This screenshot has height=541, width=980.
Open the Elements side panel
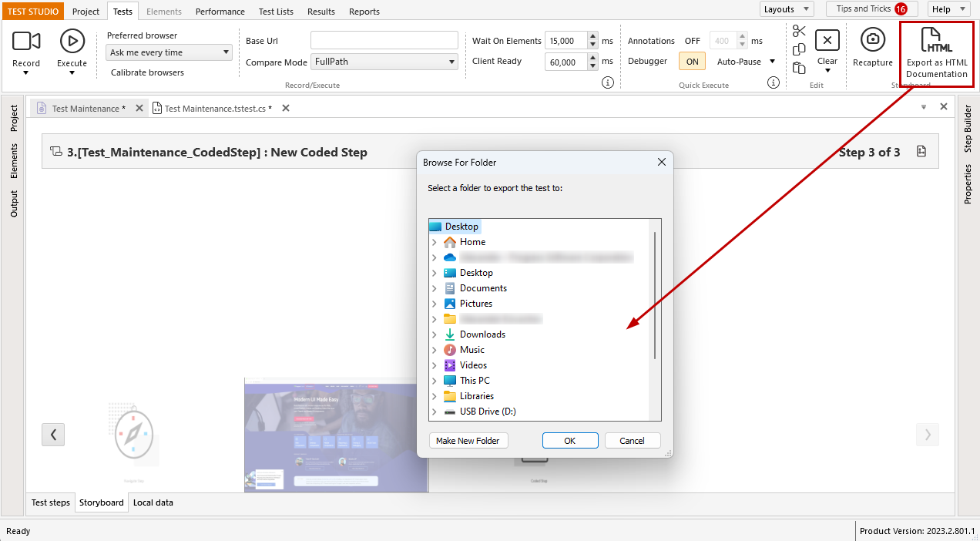point(14,161)
